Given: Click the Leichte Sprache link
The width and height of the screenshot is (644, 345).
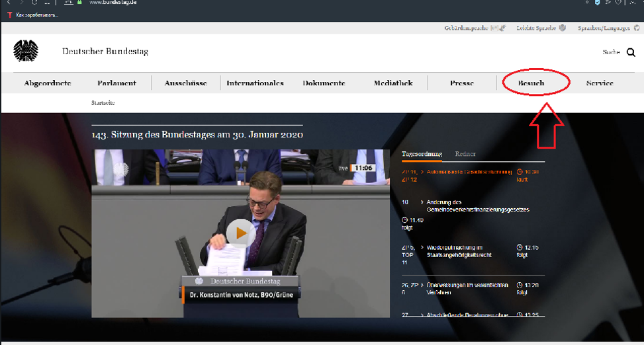Looking at the screenshot, I should pos(536,28).
